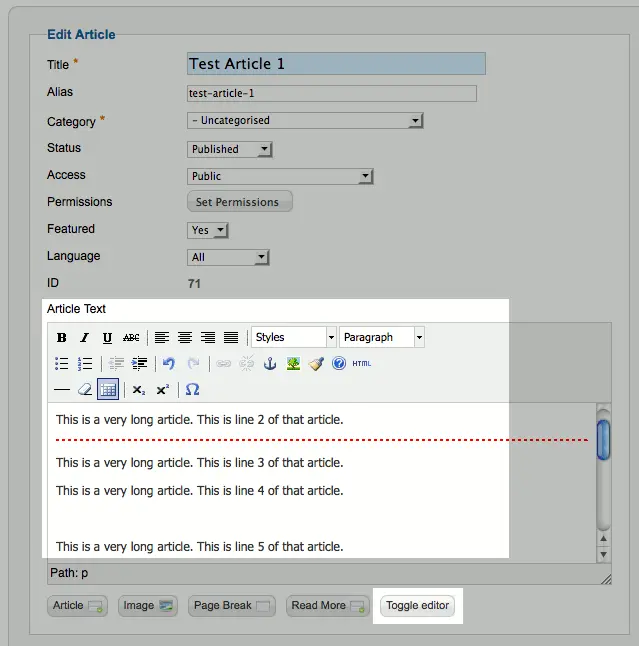Expand the Category dropdown showing Uncategorised
Screen dimensions: 639x646
[305, 121]
